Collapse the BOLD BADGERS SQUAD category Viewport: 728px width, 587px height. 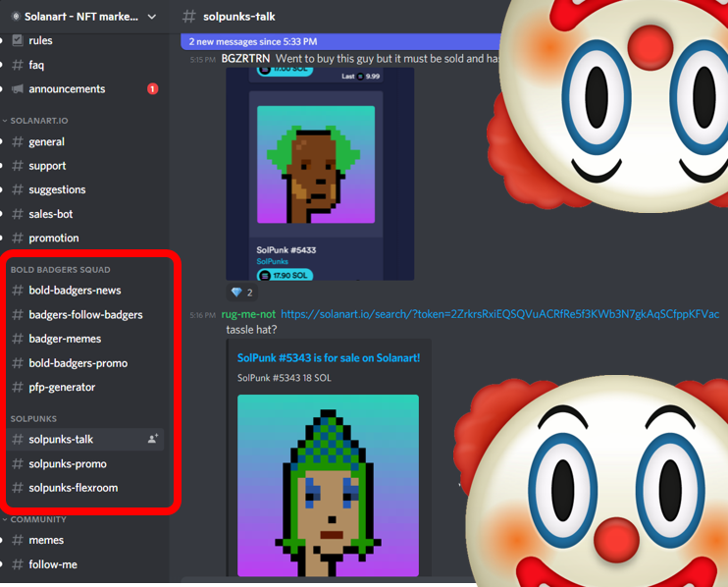coord(61,270)
